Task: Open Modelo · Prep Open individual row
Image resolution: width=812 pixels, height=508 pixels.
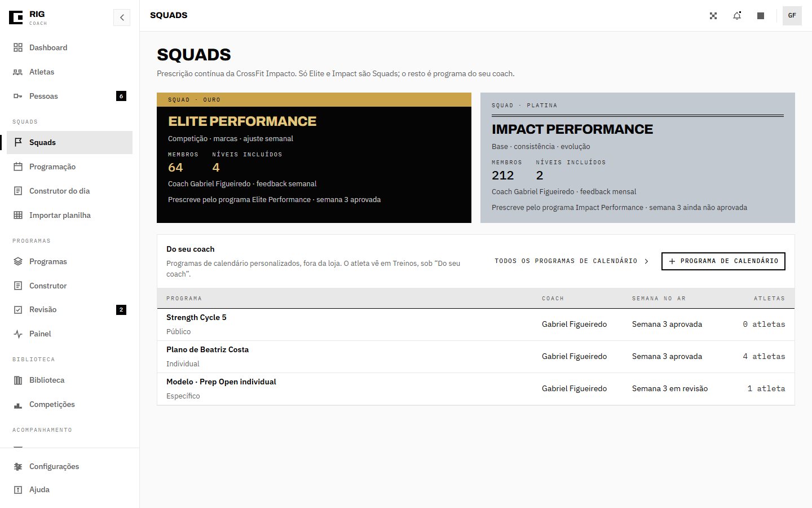Action: click(476, 389)
